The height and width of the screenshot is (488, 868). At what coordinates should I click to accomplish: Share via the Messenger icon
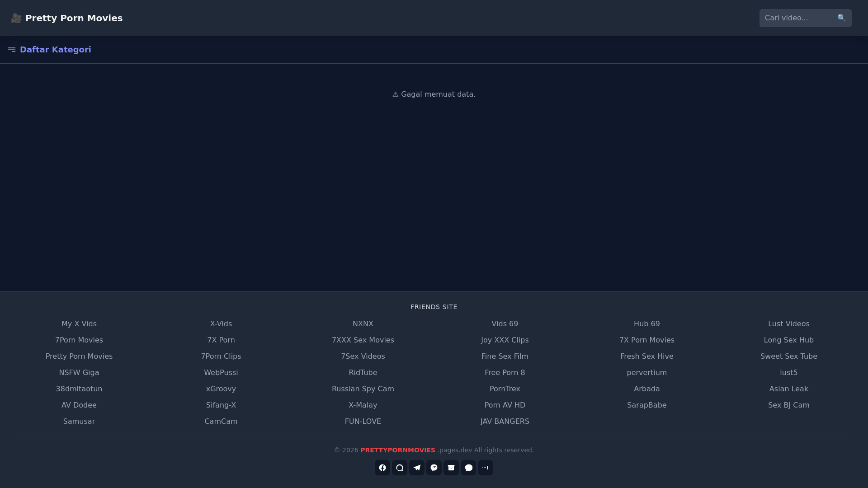click(434, 468)
